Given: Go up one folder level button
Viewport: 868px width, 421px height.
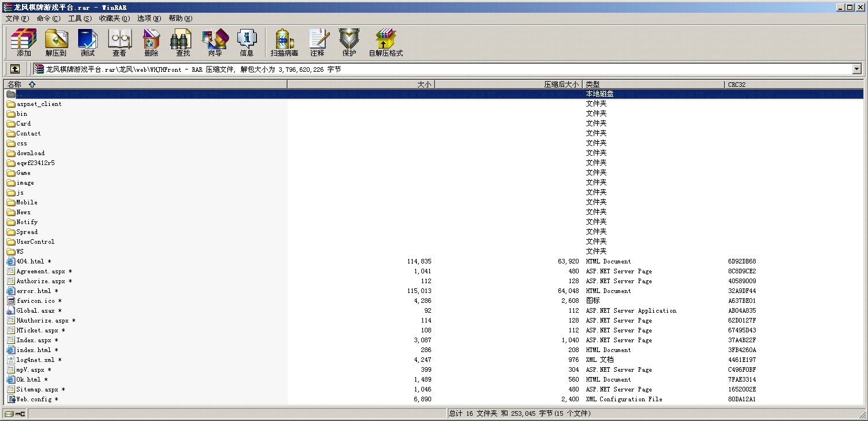Looking at the screenshot, I should [x=15, y=69].
